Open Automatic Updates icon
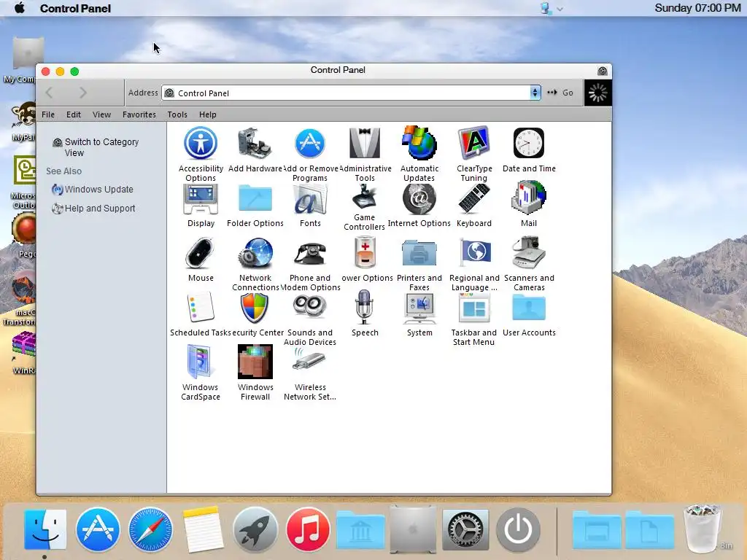747x560 pixels. 419,144
